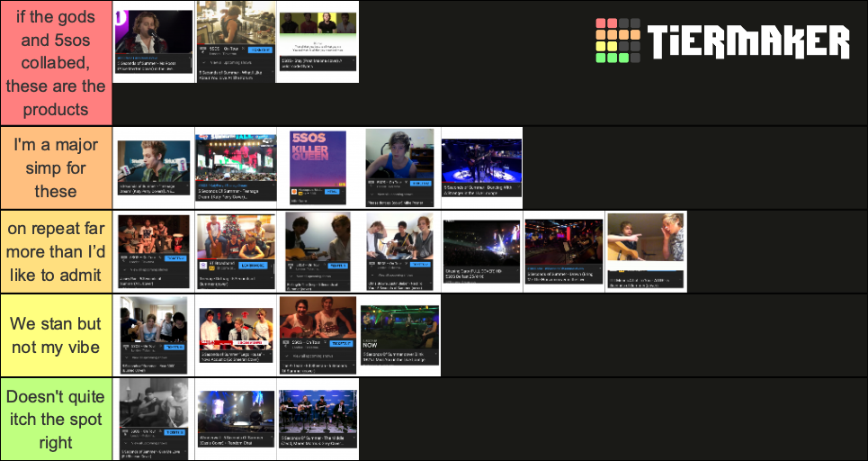Open the 'The Middle' seated band thumbnail in green tier

pos(318,420)
